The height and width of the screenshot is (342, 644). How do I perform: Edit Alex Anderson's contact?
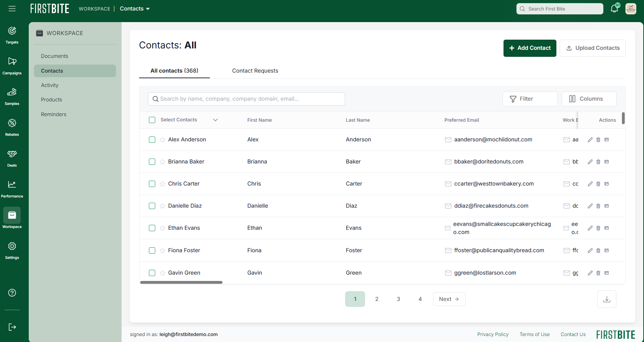coord(590,140)
